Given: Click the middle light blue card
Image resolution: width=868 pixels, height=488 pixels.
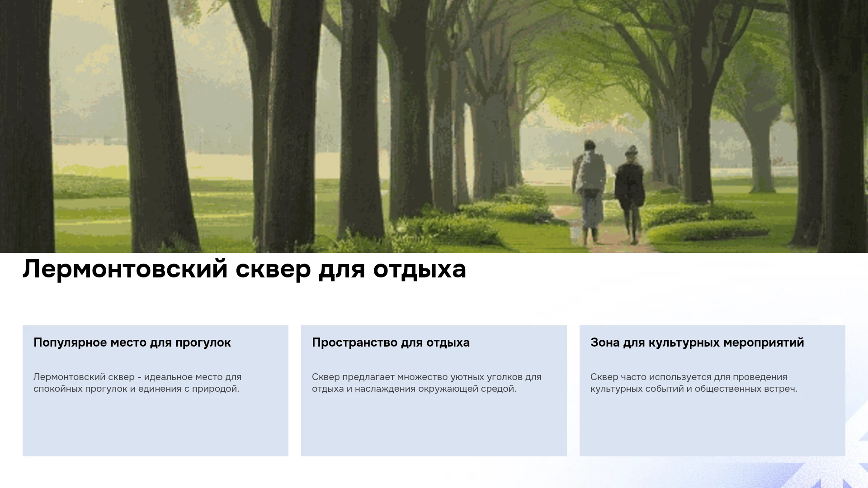Looking at the screenshot, I should coord(434,391).
